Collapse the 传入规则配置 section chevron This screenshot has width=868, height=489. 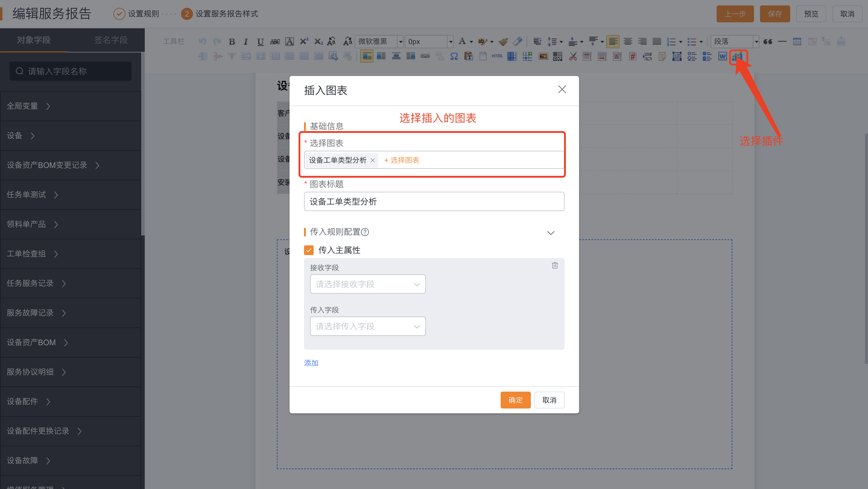pos(551,233)
